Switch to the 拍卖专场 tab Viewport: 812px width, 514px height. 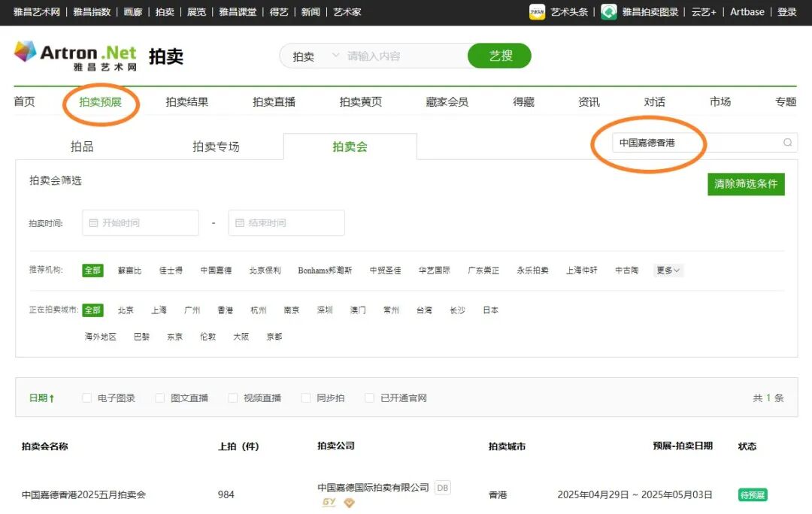coord(216,147)
